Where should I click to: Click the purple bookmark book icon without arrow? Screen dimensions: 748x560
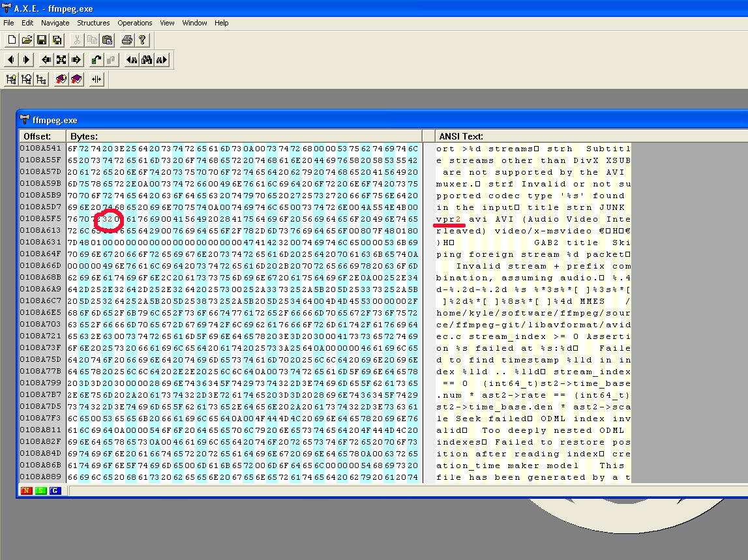pos(76,79)
